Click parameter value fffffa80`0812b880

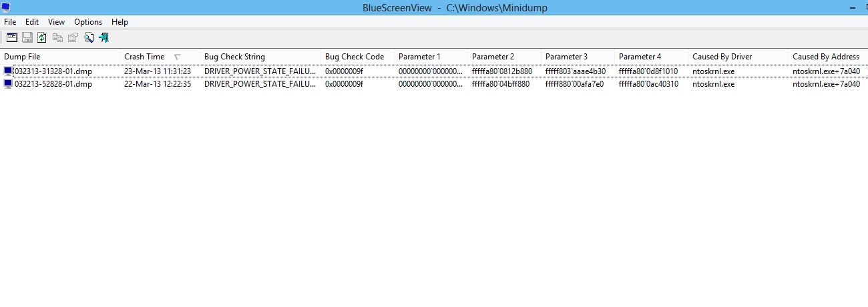click(502, 71)
